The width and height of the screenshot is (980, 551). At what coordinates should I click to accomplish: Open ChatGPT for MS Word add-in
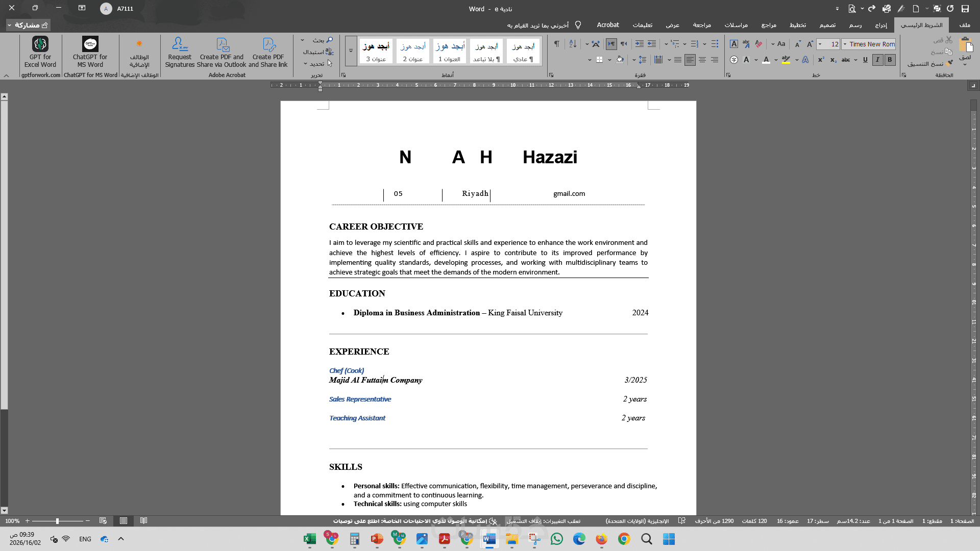click(x=90, y=52)
